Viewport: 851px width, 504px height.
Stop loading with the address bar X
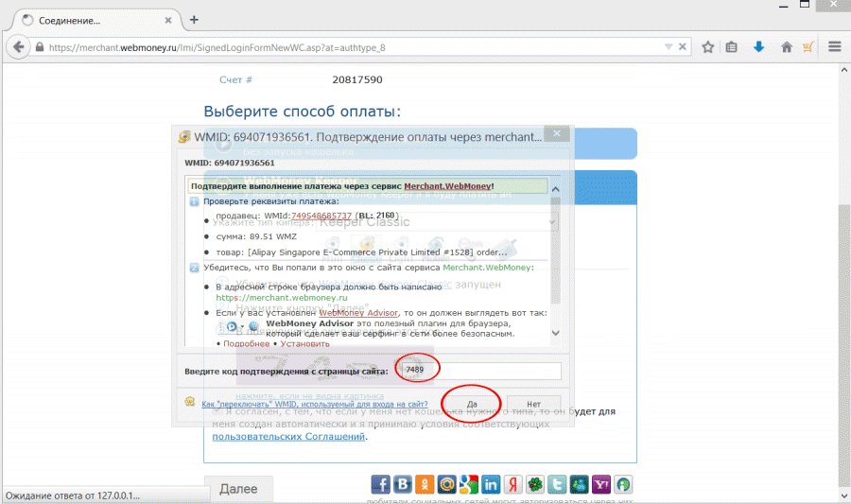[x=683, y=46]
